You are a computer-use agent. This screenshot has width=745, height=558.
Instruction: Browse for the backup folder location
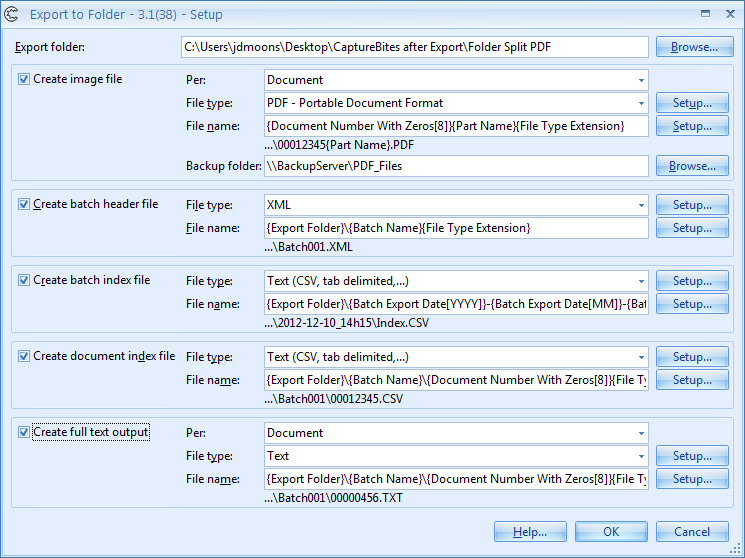click(x=692, y=166)
